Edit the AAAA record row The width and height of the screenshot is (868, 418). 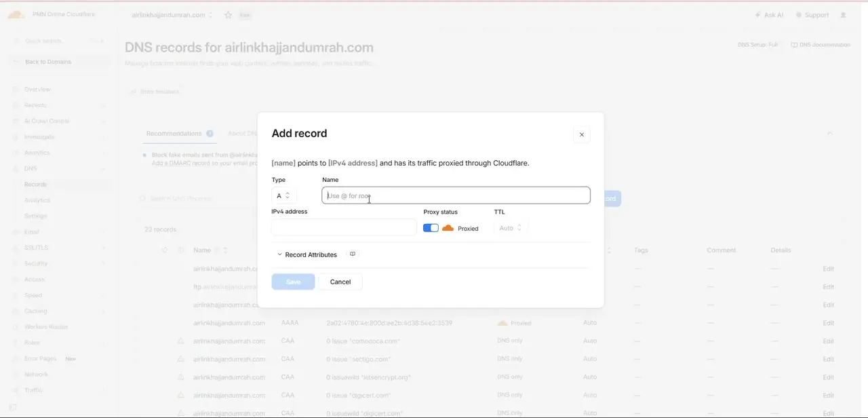828,323
